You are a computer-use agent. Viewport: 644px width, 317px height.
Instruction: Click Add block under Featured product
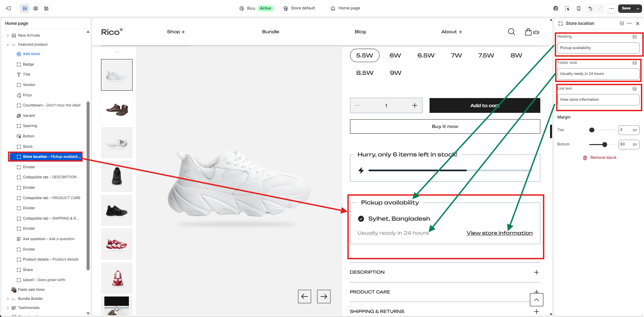pos(29,54)
